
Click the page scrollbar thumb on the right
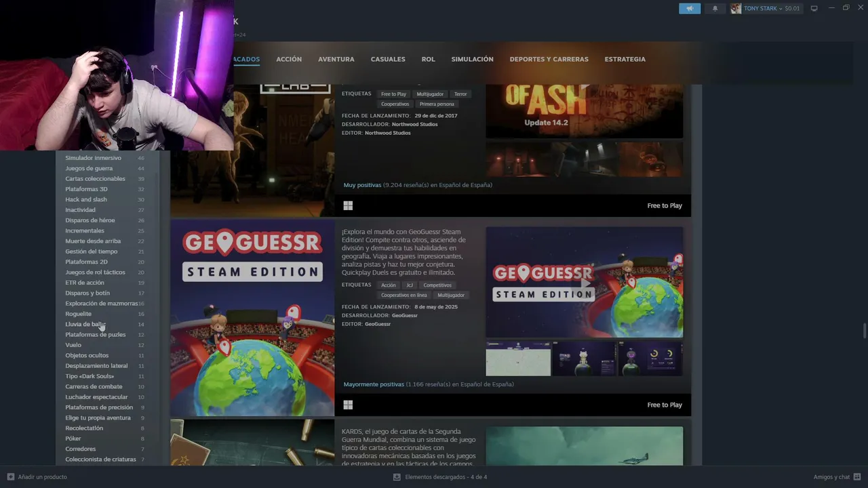864,331
